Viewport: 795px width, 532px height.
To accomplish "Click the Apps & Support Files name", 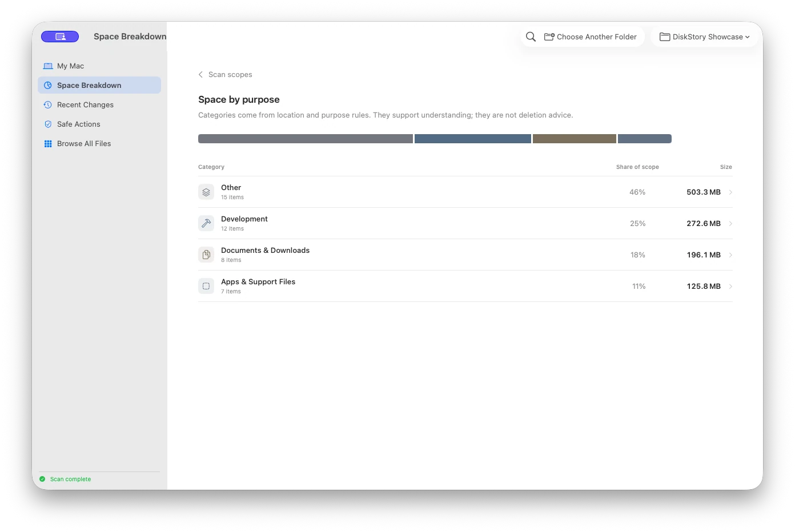I will (258, 282).
